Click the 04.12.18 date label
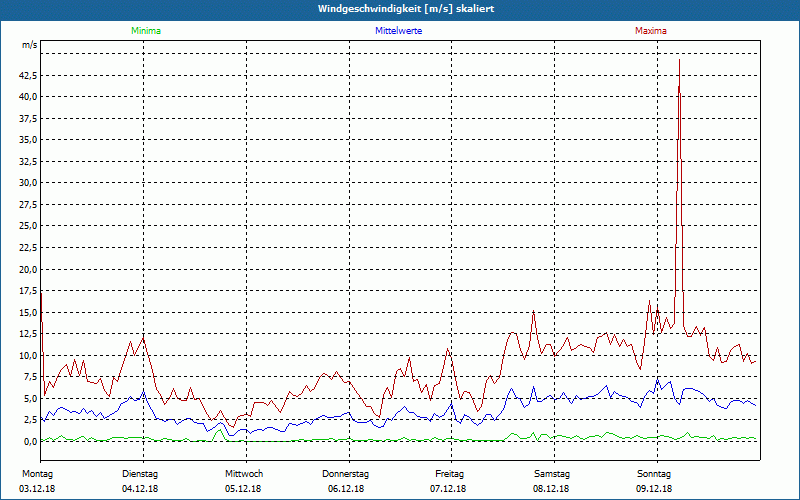The image size is (800, 500). coord(140,489)
